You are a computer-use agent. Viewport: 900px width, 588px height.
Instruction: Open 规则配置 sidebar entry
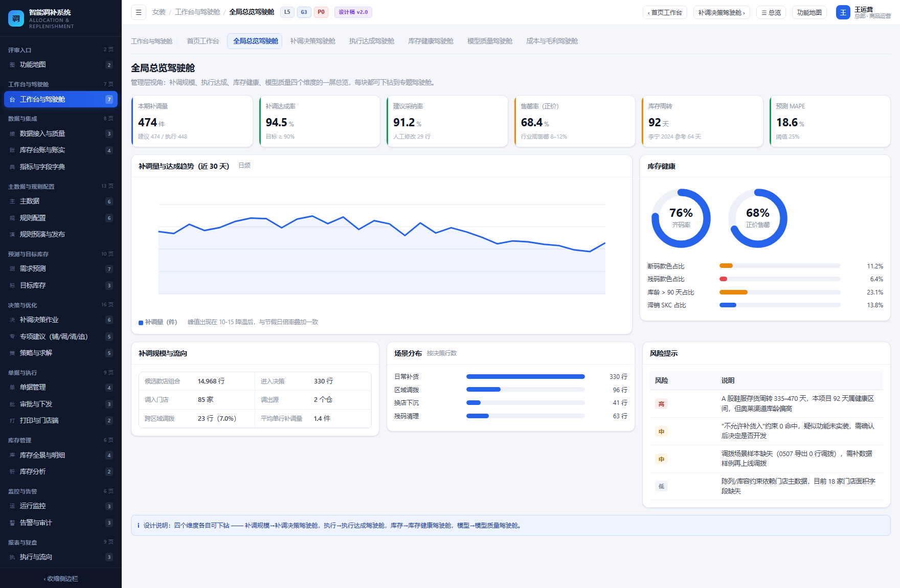click(x=61, y=218)
